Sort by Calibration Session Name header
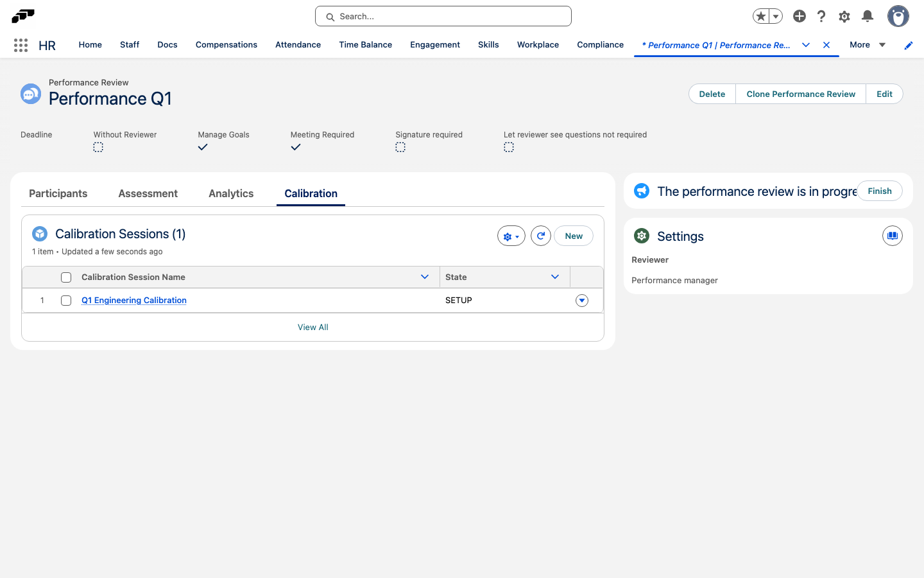This screenshot has height=578, width=924. click(133, 277)
